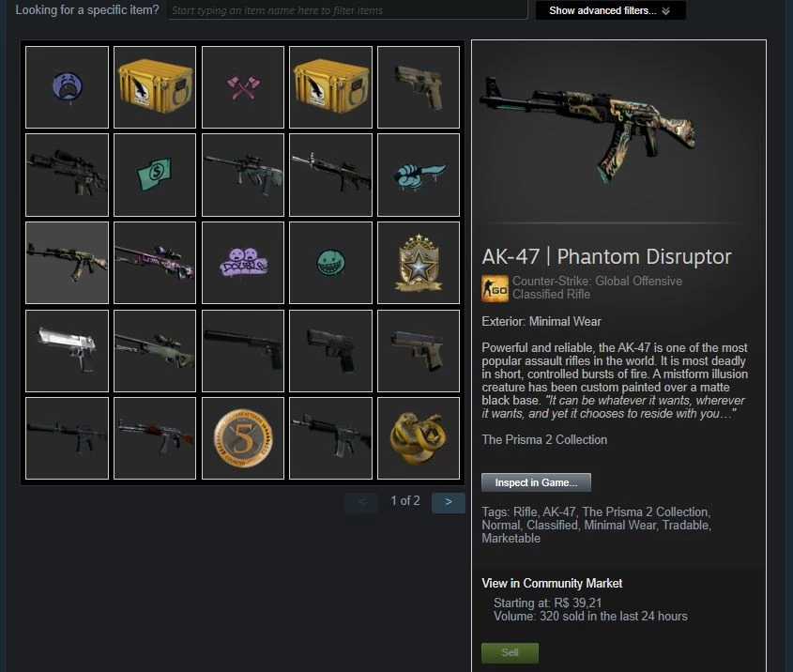Go to previous inventory page
Screen dimensions: 793x672
(361, 502)
